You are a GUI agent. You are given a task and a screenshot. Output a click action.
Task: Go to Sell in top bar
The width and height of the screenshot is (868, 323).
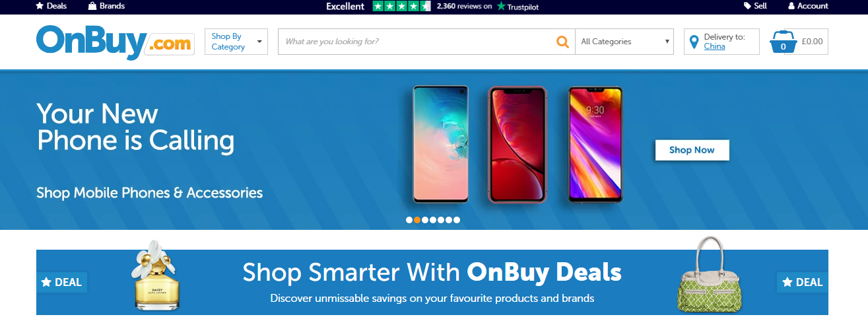(x=755, y=6)
